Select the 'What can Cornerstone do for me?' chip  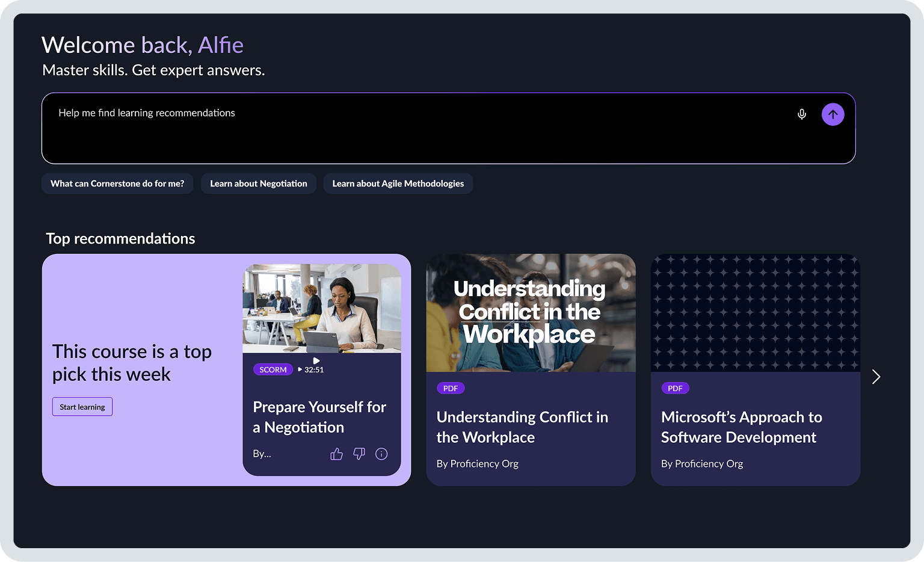click(x=117, y=184)
